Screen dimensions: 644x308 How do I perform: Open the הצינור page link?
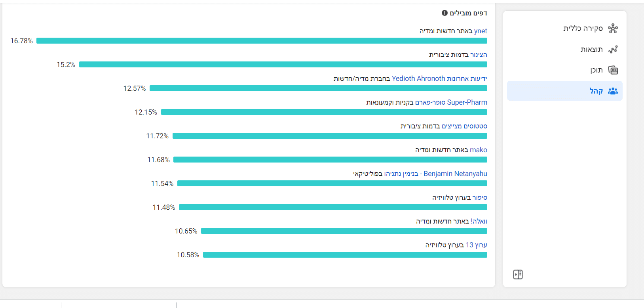click(479, 55)
